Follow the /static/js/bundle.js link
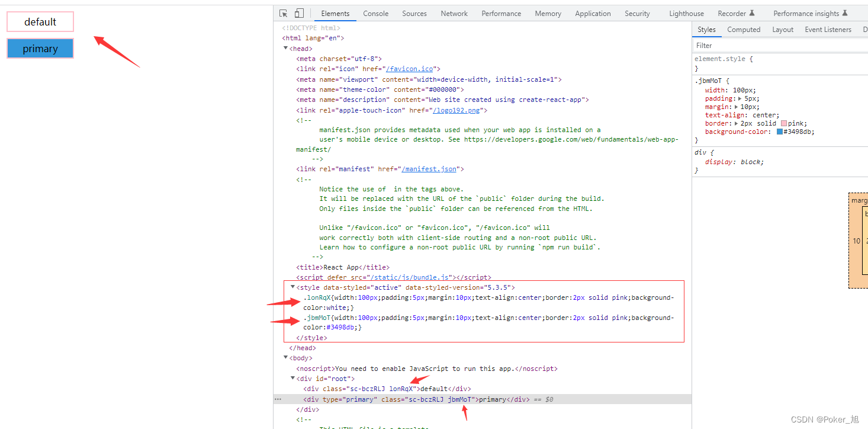This screenshot has width=868, height=429. [409, 277]
